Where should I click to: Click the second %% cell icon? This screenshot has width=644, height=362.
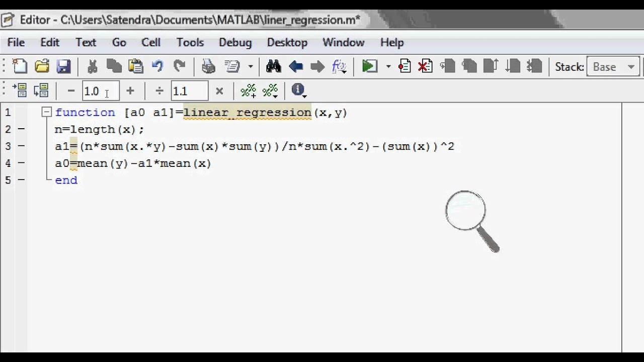(x=270, y=90)
